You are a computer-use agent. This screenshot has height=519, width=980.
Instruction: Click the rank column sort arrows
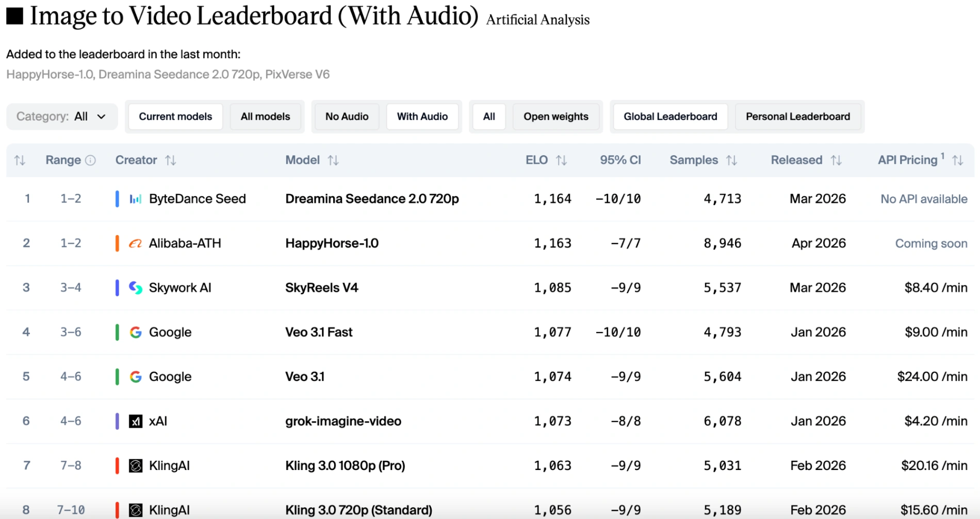pyautogui.click(x=20, y=160)
